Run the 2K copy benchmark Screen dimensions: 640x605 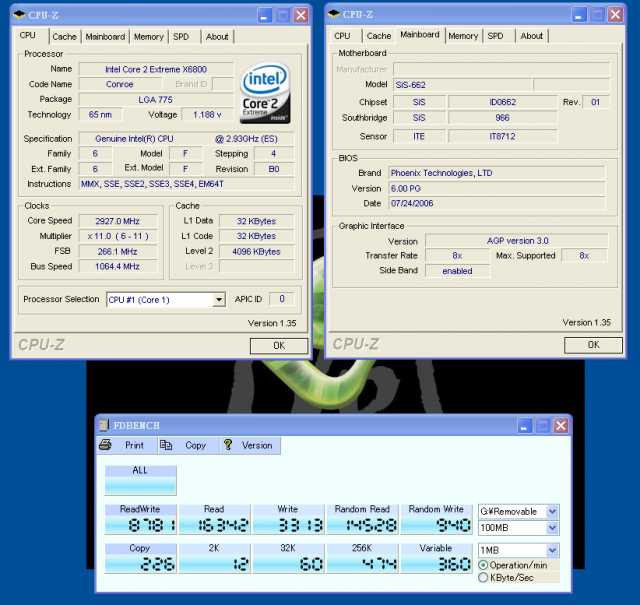tap(214, 558)
